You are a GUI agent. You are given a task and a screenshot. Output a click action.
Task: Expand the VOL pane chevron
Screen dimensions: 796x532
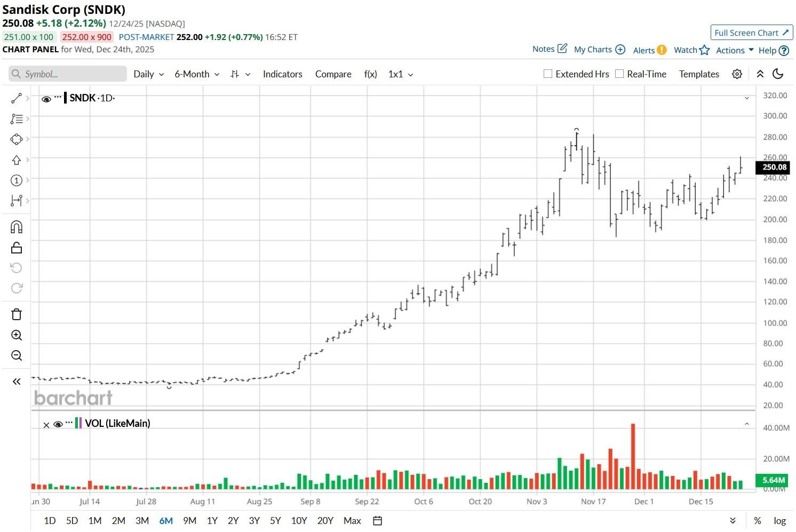point(747,424)
